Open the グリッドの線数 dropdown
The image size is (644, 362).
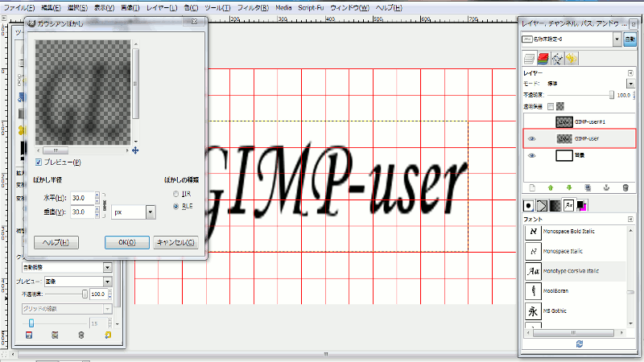pos(67,309)
